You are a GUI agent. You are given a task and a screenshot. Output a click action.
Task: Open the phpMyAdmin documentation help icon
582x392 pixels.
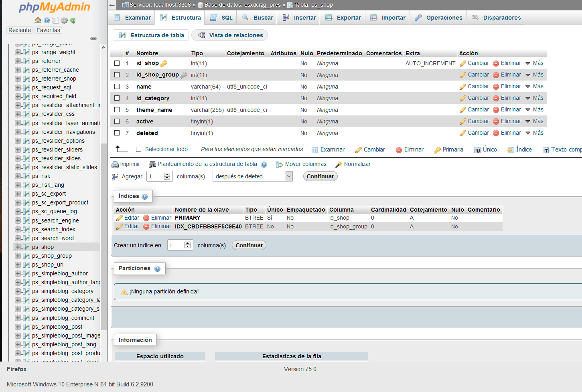47,20
